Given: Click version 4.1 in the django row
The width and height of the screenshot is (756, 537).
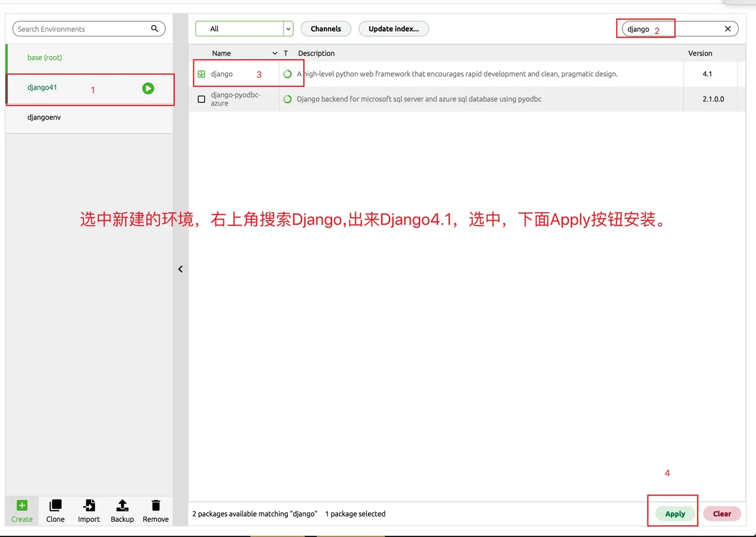Looking at the screenshot, I should pyautogui.click(x=707, y=74).
